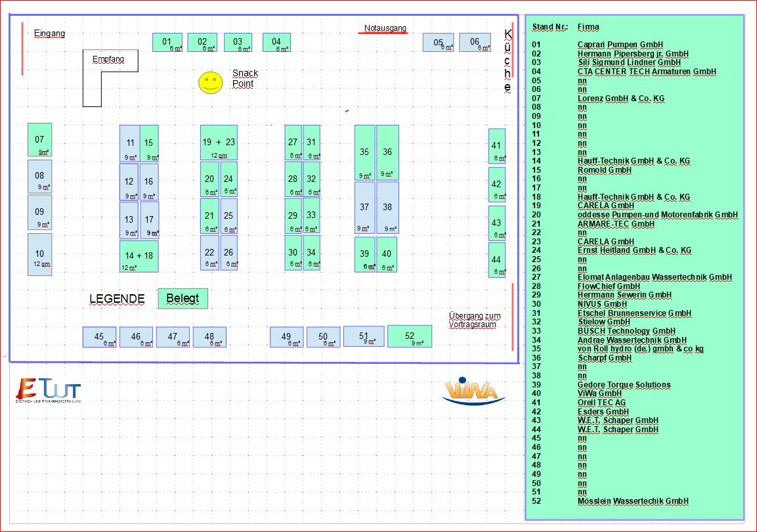Select booth 25 box
This screenshot has height=532, width=757.
point(229,216)
